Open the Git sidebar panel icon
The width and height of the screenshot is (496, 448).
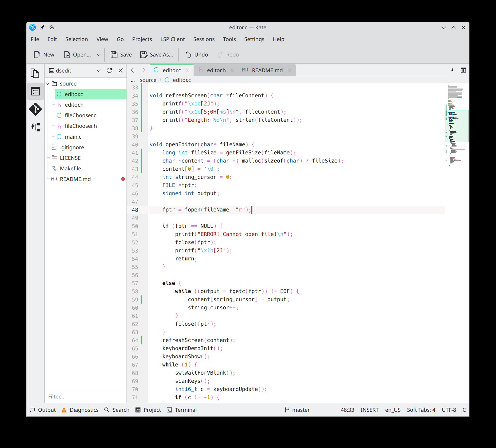[35, 109]
